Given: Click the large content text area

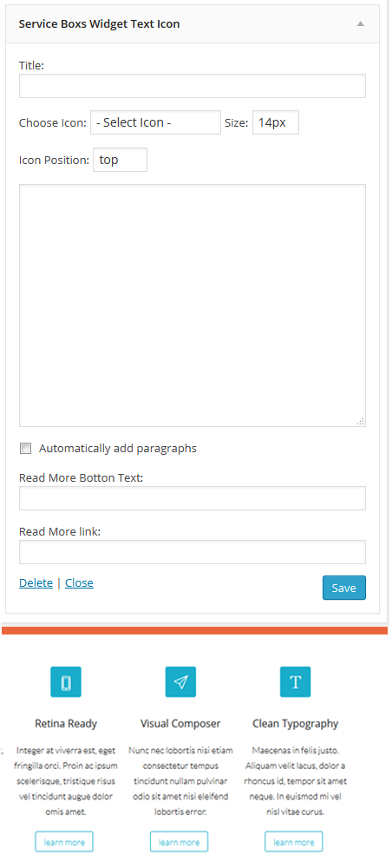Looking at the screenshot, I should pyautogui.click(x=193, y=306).
